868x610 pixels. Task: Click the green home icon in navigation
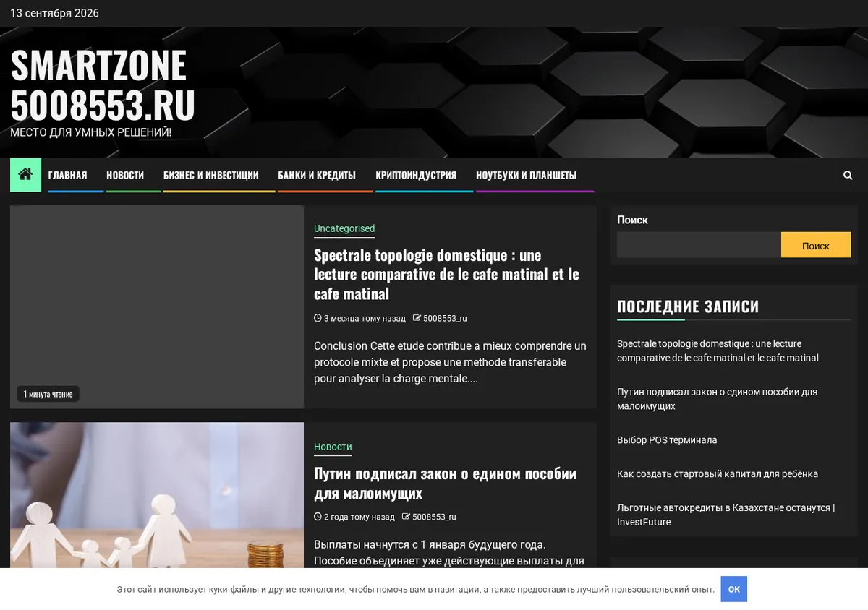(25, 174)
